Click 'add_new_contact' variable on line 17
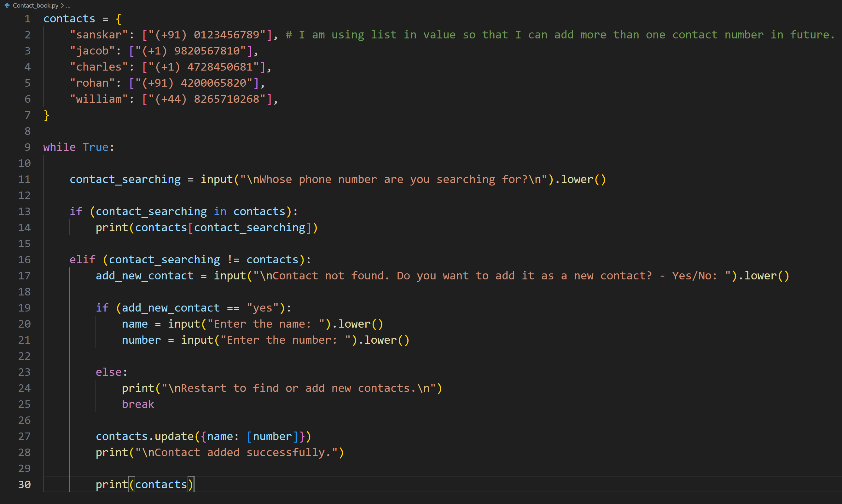 (144, 275)
